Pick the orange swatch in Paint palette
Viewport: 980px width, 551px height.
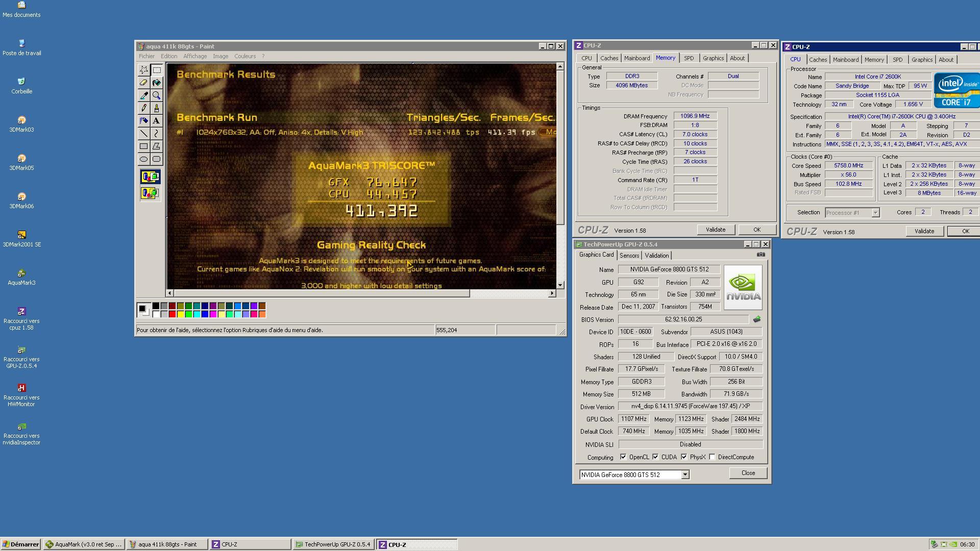[x=262, y=314]
